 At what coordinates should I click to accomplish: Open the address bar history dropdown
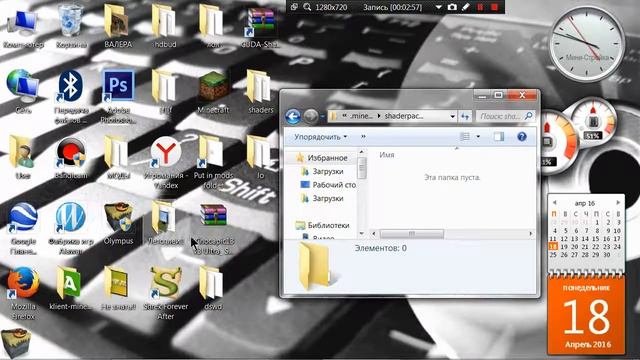coord(452,116)
